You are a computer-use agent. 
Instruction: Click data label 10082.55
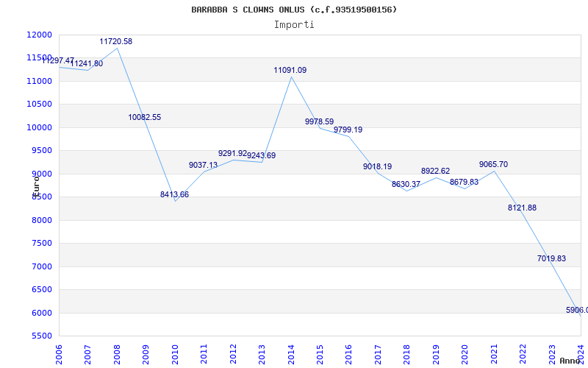144,117
